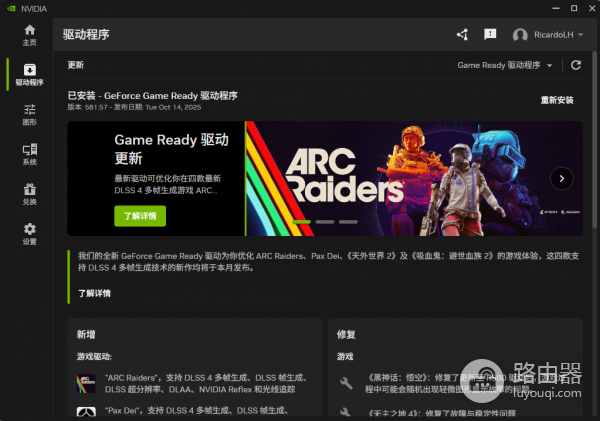The image size is (600, 421).
Task: Open the 了解详情 link below the description
Action: pos(95,293)
